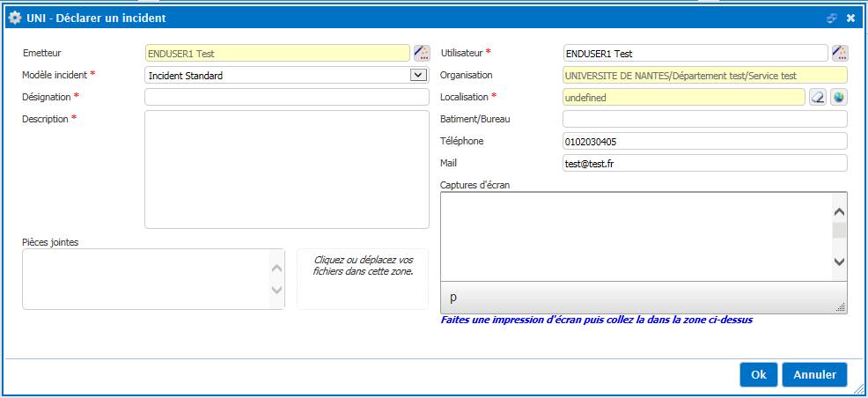Screen dimensions: 868x398
Task: Click the Désignation text field
Action: [x=286, y=97]
